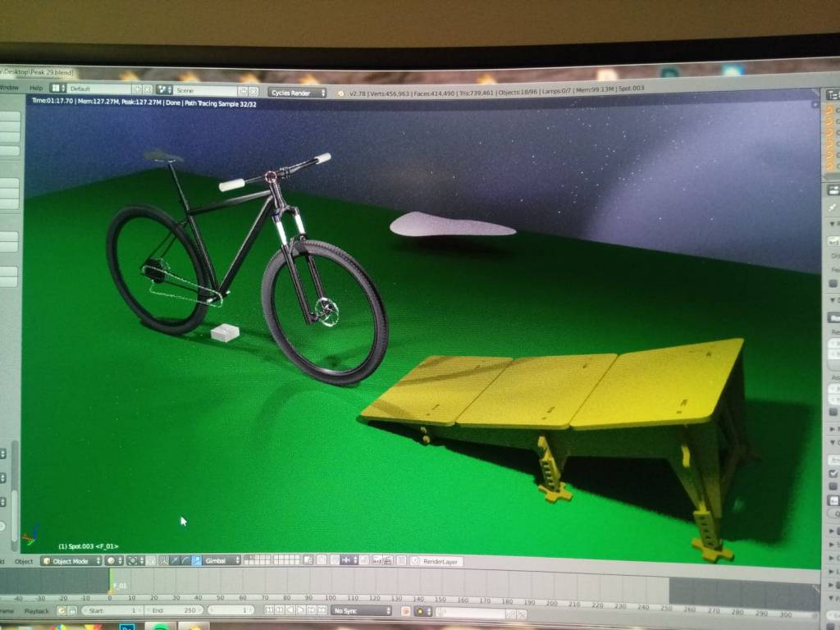Click the delete scene X button

pos(253,91)
